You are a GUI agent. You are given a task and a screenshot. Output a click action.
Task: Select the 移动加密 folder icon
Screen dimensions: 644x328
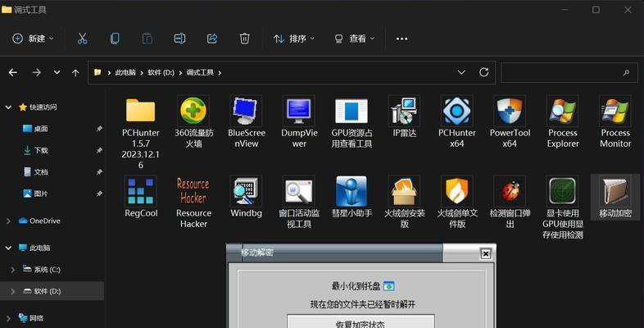(x=615, y=191)
